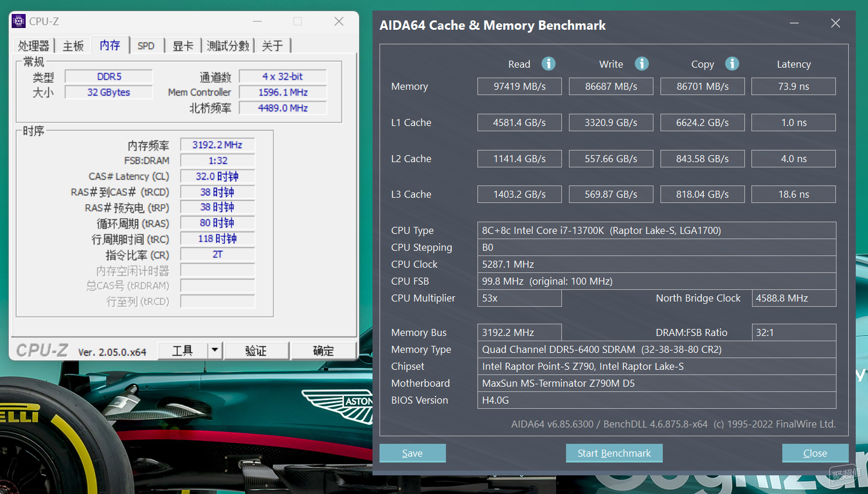Click L1 Cache Latency value 1.0 ns
Screen dimensions: 868x494
(x=793, y=122)
